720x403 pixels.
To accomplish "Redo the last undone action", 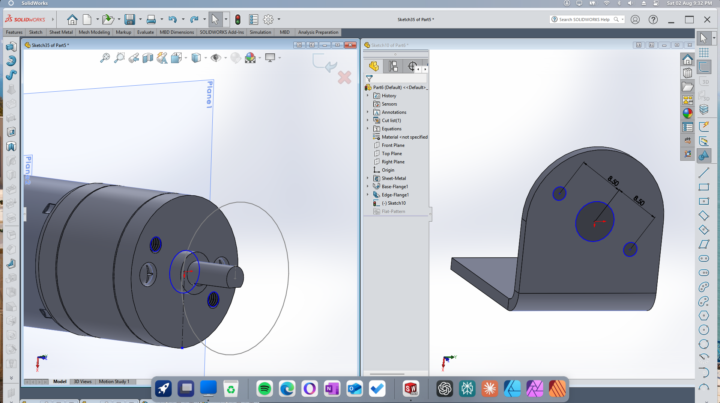I will click(x=194, y=19).
